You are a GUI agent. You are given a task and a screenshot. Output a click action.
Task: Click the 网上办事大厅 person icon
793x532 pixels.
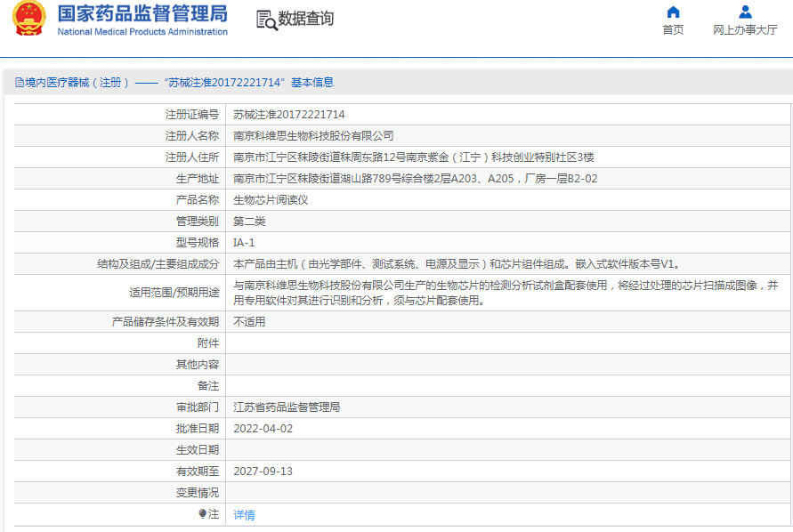click(744, 11)
